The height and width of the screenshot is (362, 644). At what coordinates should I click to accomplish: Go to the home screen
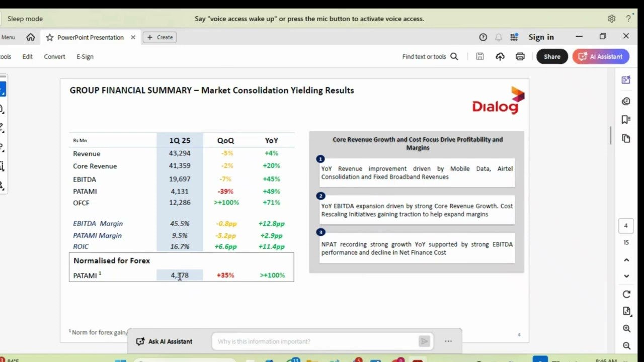tap(31, 37)
